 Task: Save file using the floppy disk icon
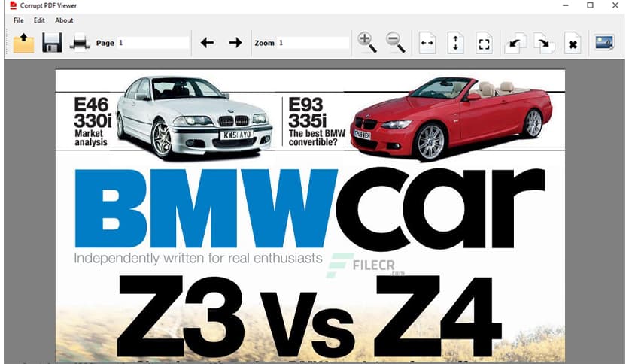[x=52, y=43]
